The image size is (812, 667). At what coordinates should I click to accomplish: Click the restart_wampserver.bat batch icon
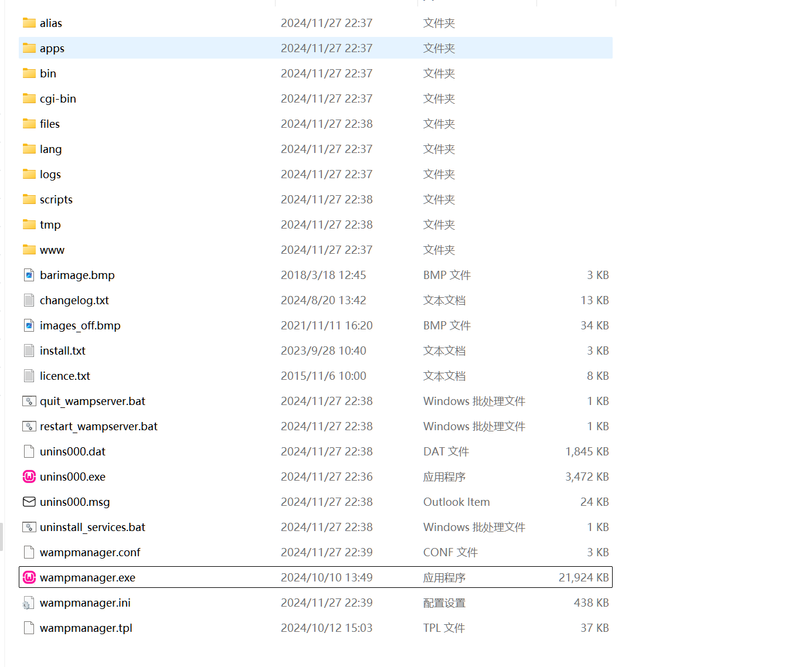29,426
